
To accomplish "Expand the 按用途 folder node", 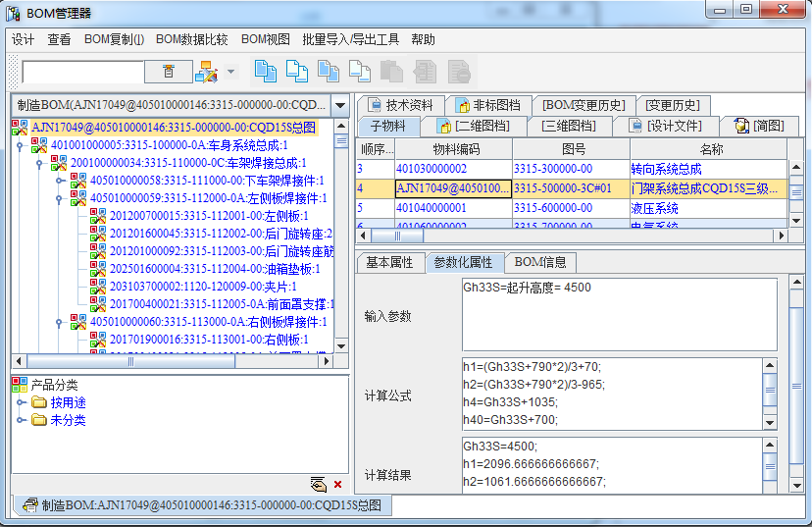I will click(x=22, y=402).
